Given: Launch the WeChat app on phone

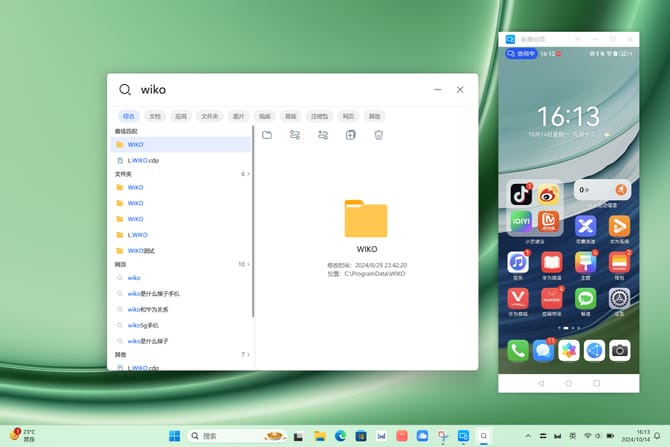Looking at the screenshot, I should [585, 298].
